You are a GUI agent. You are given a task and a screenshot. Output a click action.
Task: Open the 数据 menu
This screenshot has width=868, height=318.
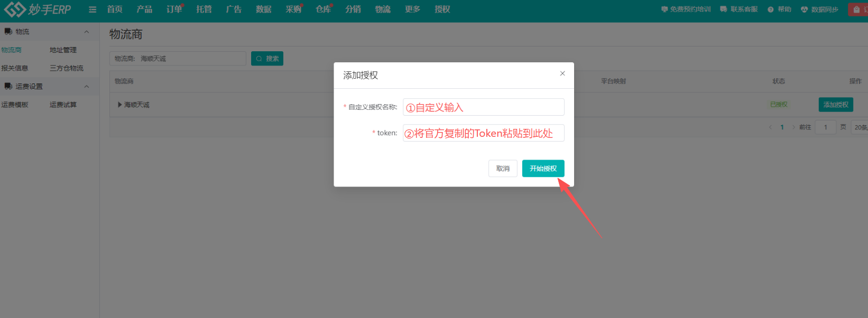[263, 10]
